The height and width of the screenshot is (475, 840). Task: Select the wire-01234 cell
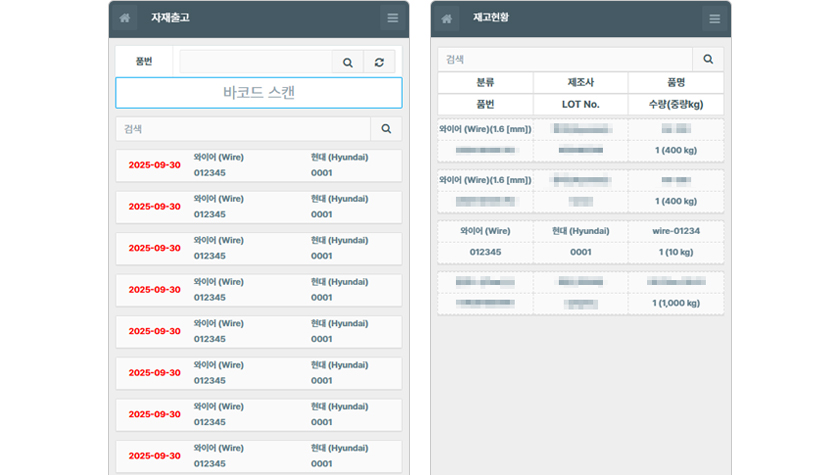click(x=676, y=231)
